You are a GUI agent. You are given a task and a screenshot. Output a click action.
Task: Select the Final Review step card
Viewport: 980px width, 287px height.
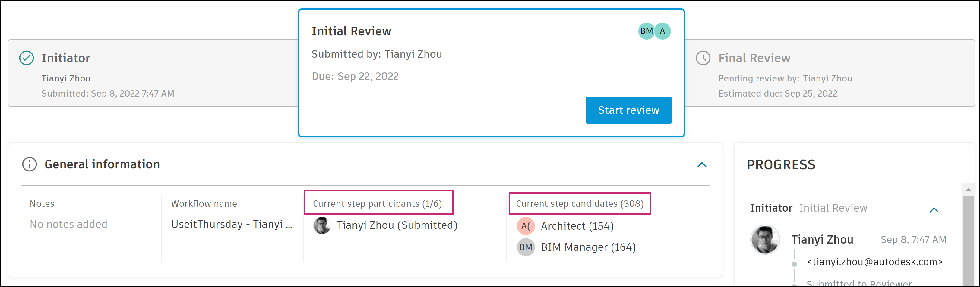[829, 73]
